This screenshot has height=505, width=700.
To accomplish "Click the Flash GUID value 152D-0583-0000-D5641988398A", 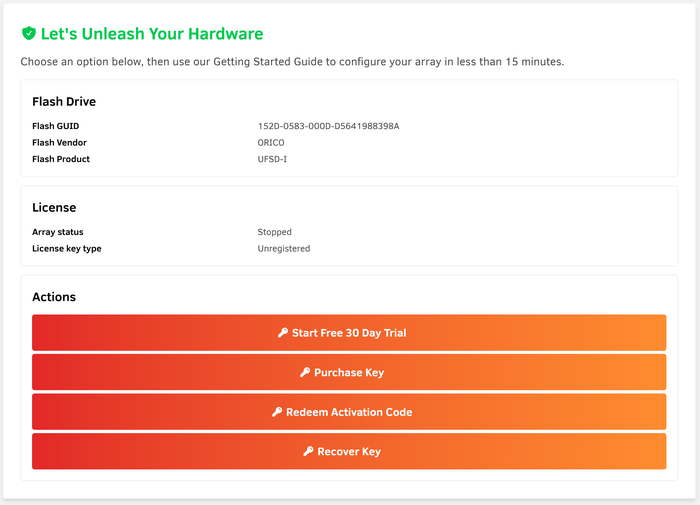I will tap(328, 126).
